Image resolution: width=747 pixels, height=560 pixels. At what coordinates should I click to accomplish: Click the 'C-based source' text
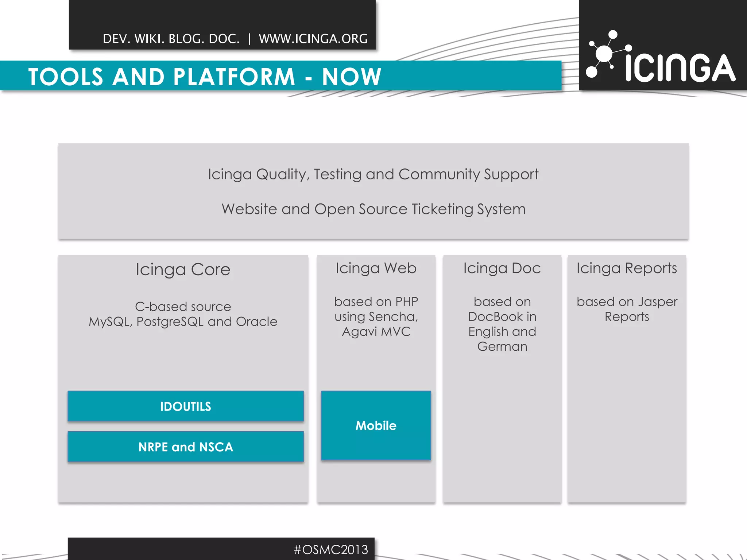pos(183,307)
